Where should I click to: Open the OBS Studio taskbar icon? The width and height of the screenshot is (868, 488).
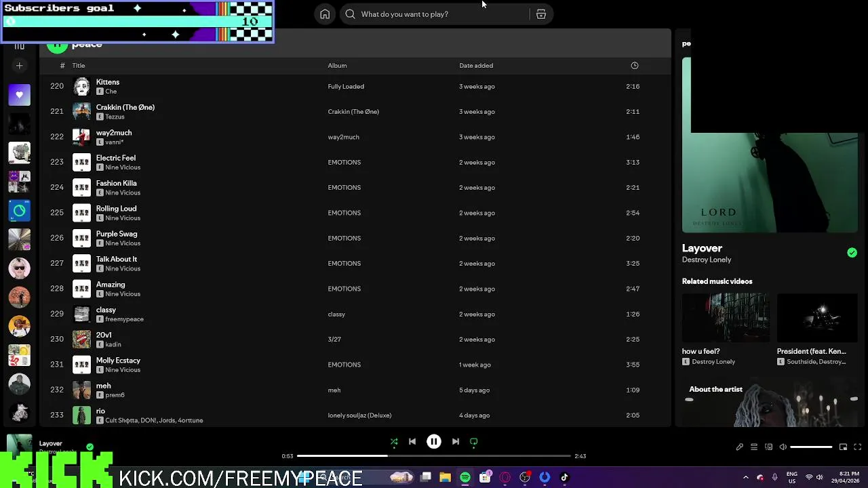tap(524, 478)
